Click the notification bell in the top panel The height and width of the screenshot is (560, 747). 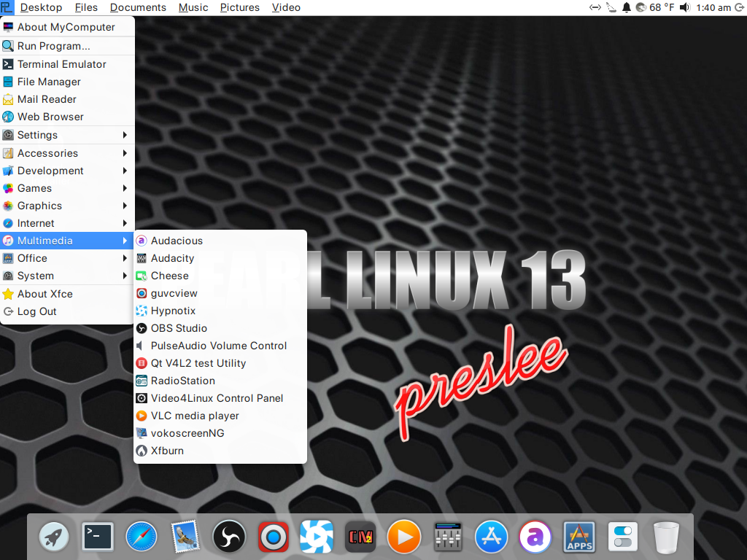[626, 7]
